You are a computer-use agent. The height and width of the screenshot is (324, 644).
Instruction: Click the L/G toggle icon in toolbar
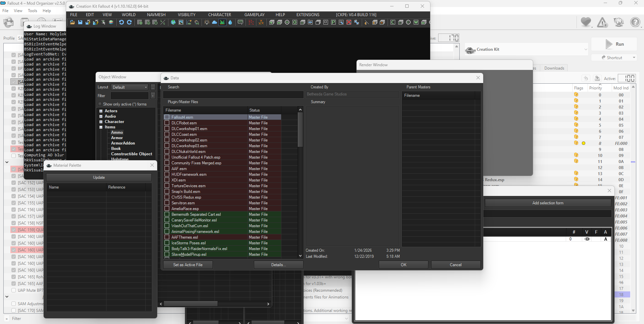click(163, 22)
